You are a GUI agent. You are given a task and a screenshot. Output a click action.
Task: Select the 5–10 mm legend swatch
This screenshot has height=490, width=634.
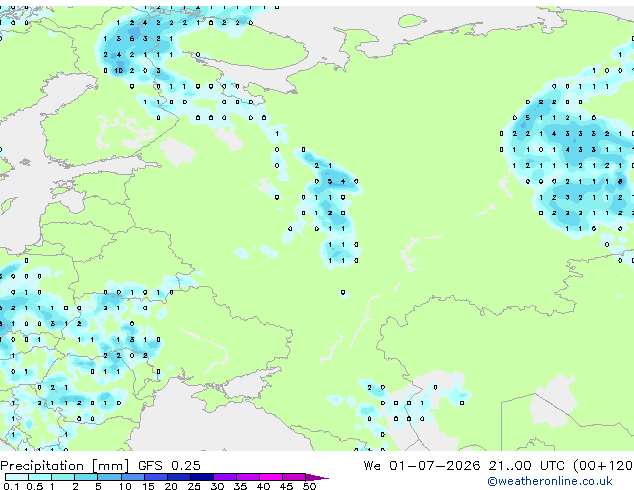tap(109, 477)
